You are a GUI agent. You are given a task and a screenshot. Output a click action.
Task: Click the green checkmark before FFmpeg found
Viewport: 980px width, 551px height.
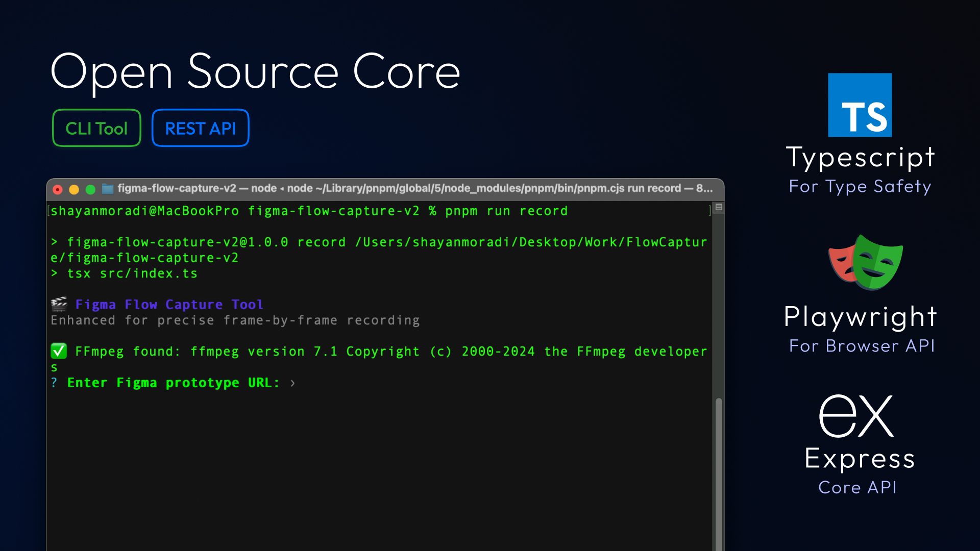click(x=59, y=351)
